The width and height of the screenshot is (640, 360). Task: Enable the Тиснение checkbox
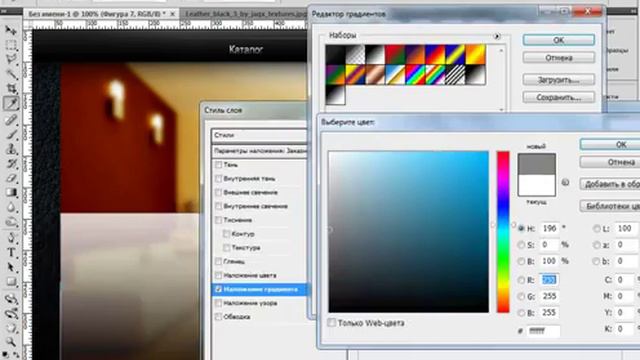(x=218, y=220)
